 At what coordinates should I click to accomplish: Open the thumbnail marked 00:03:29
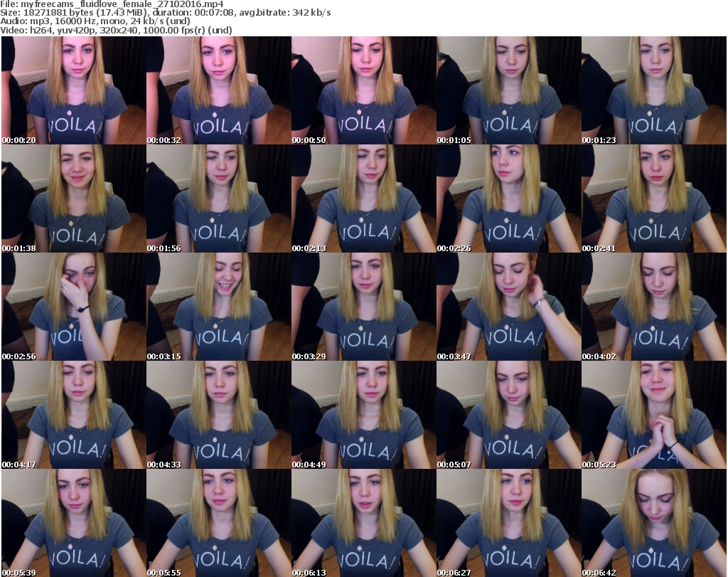(x=363, y=307)
